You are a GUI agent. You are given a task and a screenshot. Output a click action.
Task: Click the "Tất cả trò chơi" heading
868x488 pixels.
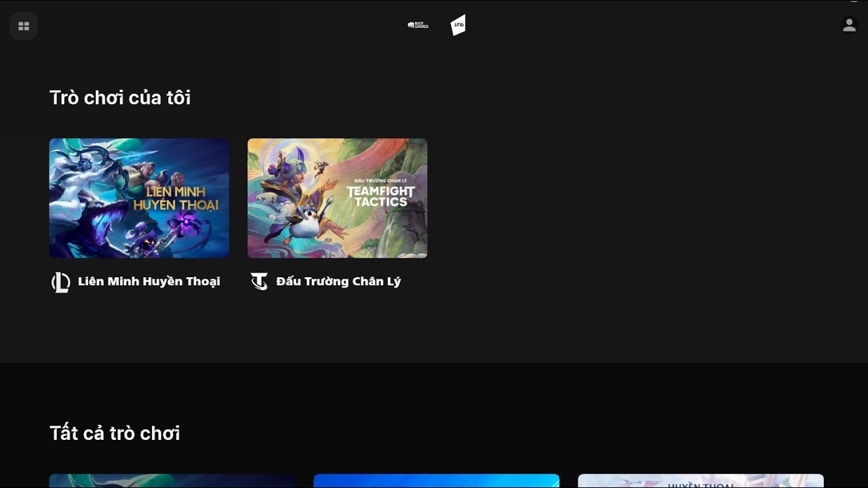click(x=115, y=433)
